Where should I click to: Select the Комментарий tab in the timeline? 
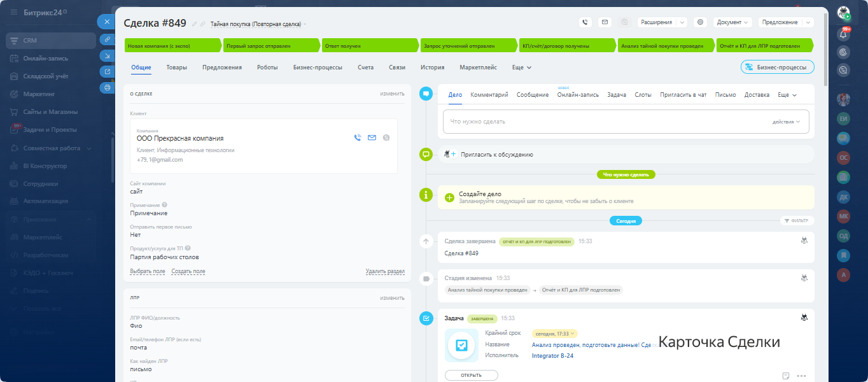pyautogui.click(x=489, y=95)
